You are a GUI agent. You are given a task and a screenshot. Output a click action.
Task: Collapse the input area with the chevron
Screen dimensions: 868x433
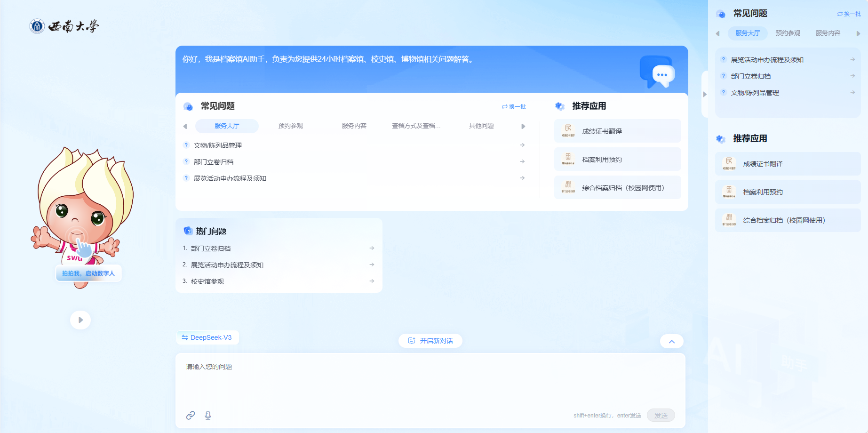[x=672, y=341]
